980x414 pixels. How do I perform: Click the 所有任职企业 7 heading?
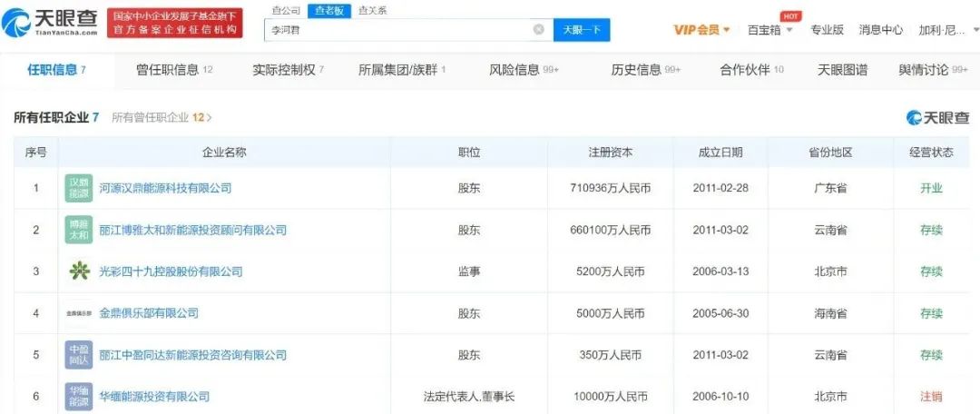pyautogui.click(x=56, y=117)
